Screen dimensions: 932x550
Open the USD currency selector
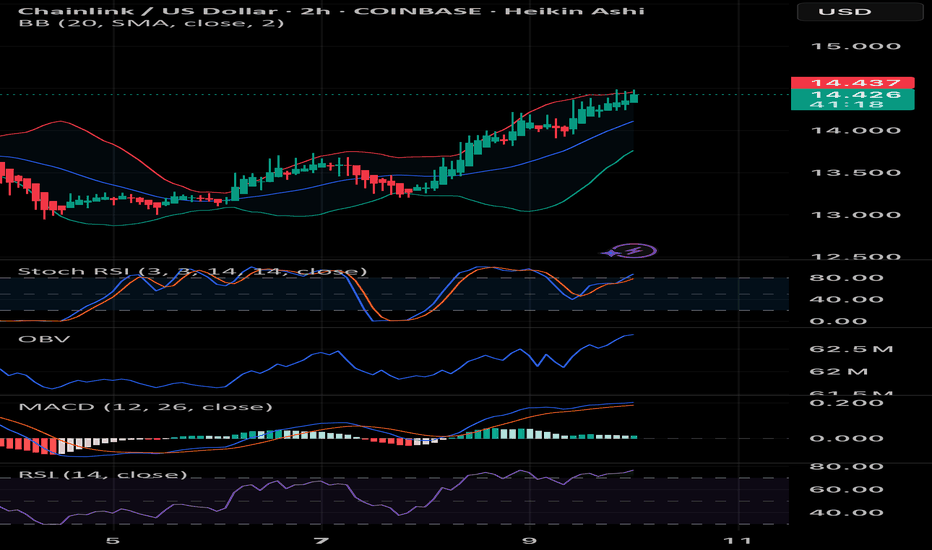[859, 11]
